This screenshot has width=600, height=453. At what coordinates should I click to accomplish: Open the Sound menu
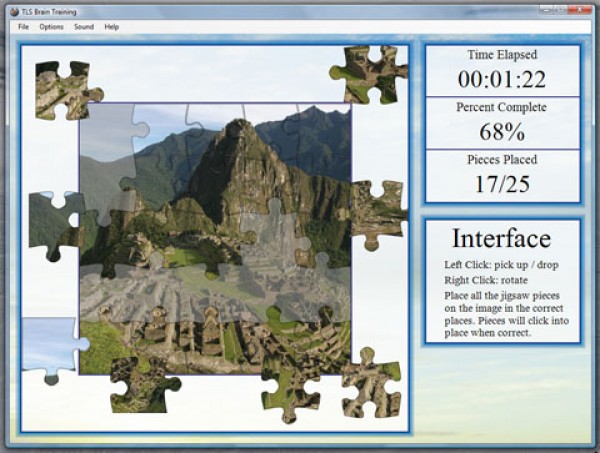click(84, 27)
